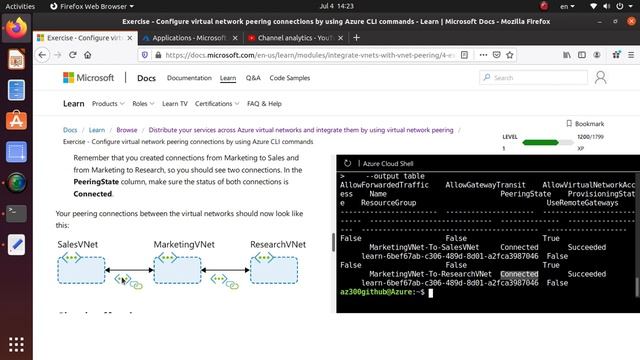Open the Firefox Web Browser app menu

(x=92, y=6)
